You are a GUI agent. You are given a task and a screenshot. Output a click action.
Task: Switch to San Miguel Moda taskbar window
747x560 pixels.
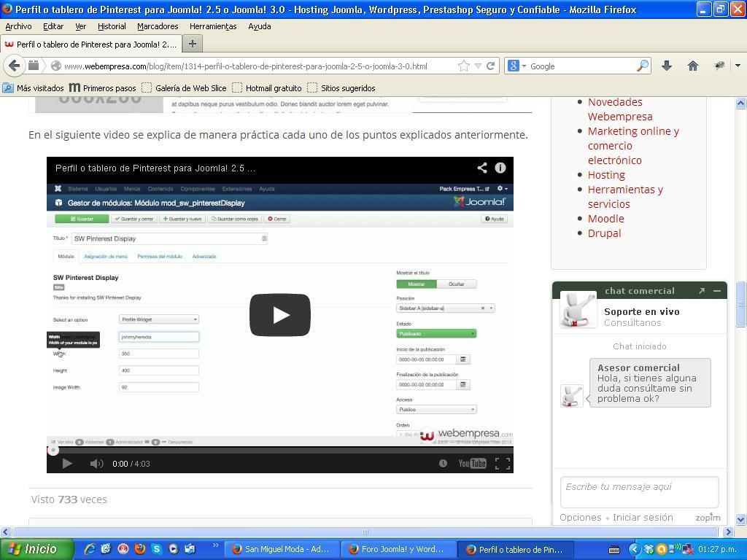tap(282, 549)
